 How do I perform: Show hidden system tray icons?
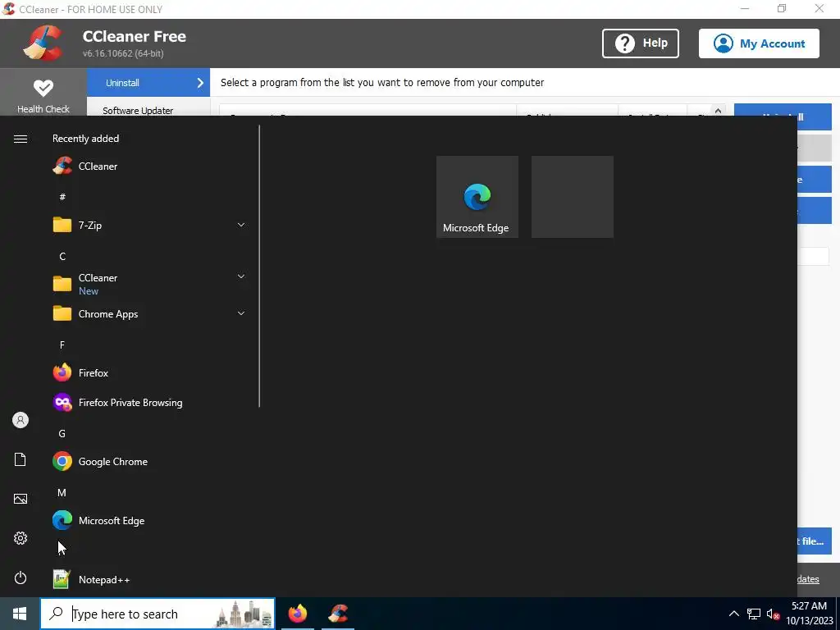click(x=734, y=614)
